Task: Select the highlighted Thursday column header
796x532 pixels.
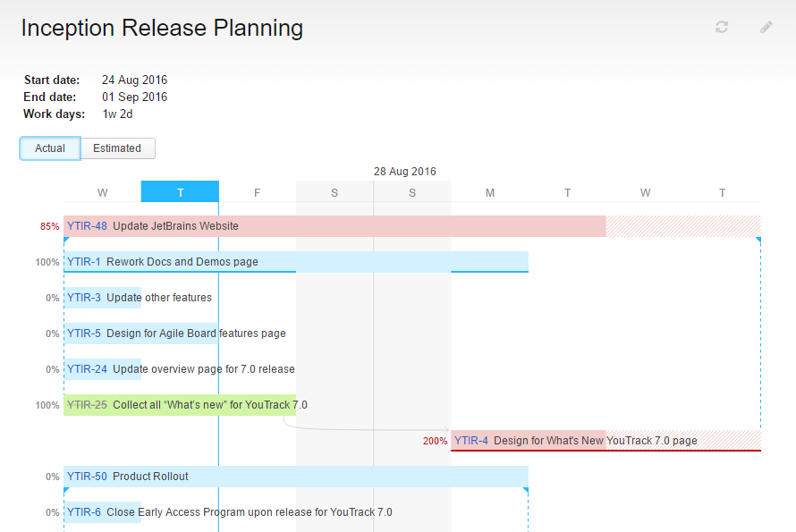Action: [x=180, y=192]
